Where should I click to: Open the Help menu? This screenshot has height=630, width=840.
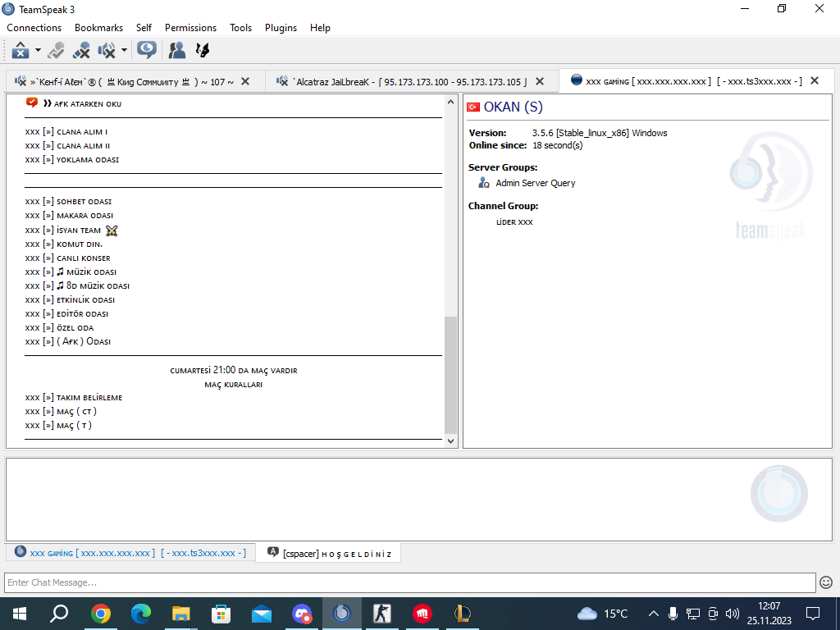[320, 28]
